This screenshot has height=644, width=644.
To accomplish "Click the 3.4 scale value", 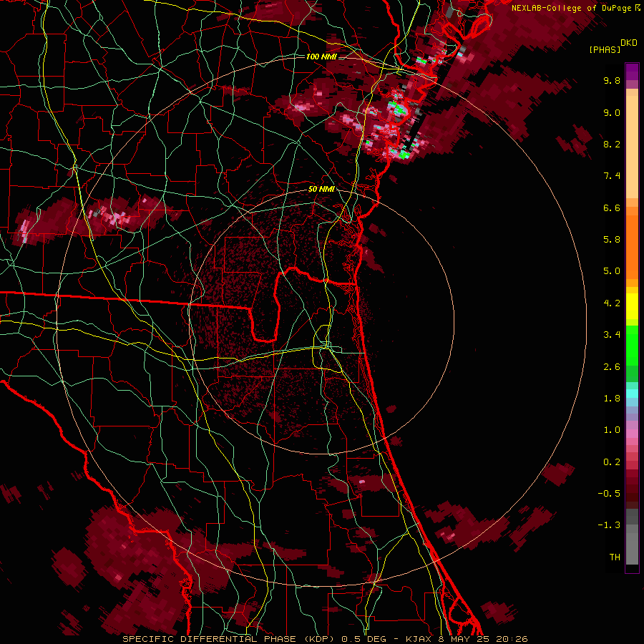I will (x=612, y=335).
